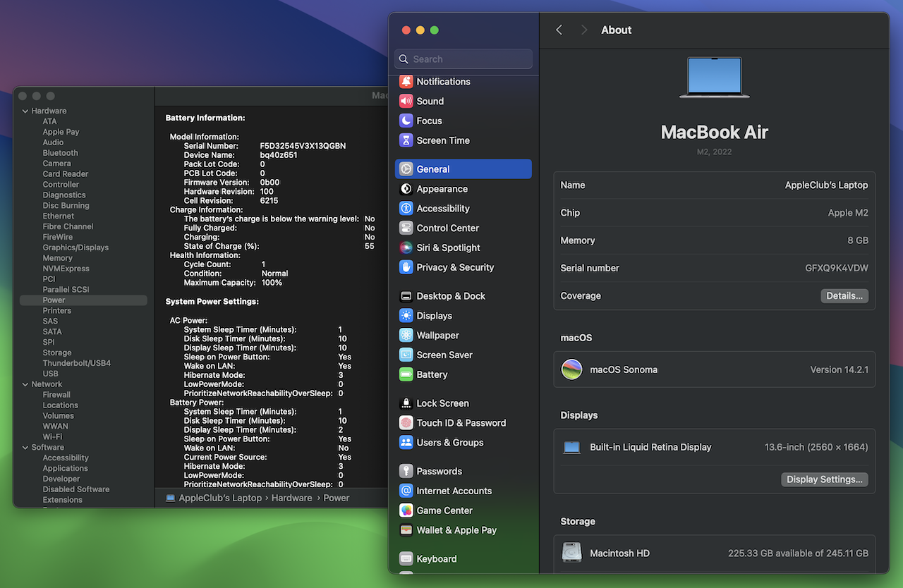Select Graphics/Displays in Hardware list
Viewport: 903px width, 588px height.
[x=75, y=247]
